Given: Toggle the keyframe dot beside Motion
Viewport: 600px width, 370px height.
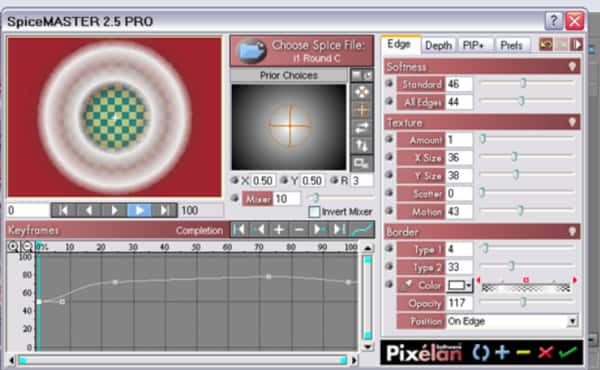Looking at the screenshot, I should (x=389, y=211).
